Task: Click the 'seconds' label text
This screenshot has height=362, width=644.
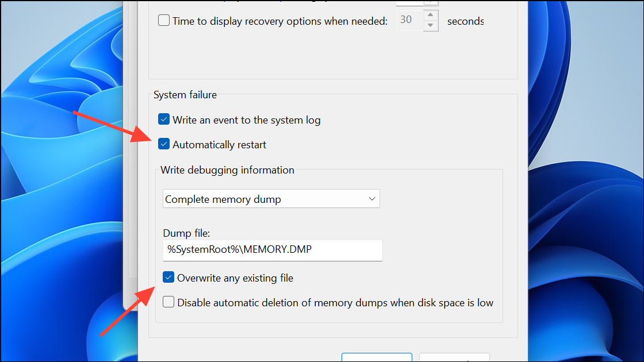Action: click(x=465, y=21)
